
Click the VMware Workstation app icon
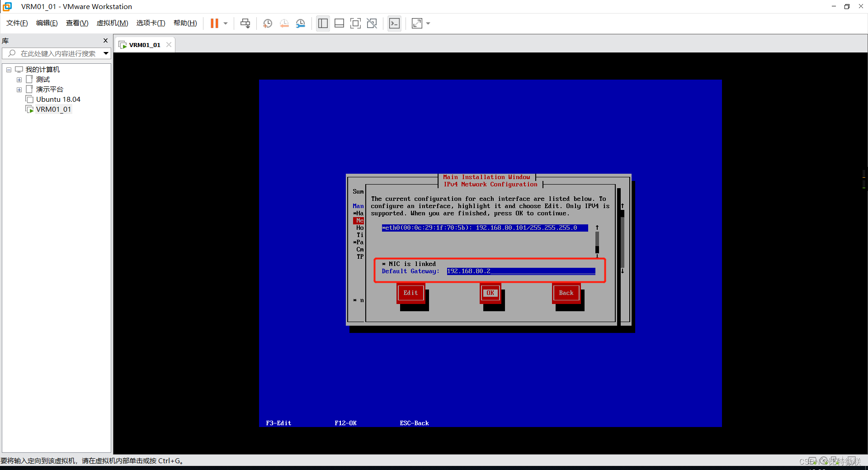pos(7,7)
